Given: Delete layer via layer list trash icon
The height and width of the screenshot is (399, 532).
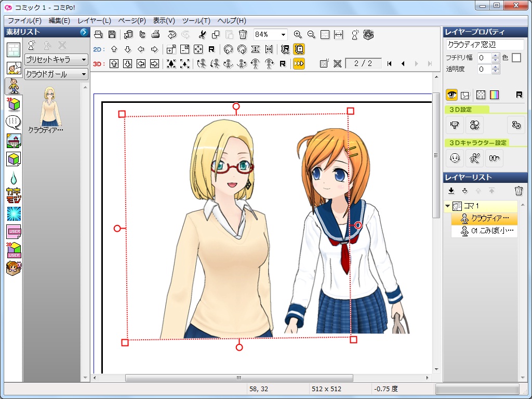Looking at the screenshot, I should [x=518, y=191].
